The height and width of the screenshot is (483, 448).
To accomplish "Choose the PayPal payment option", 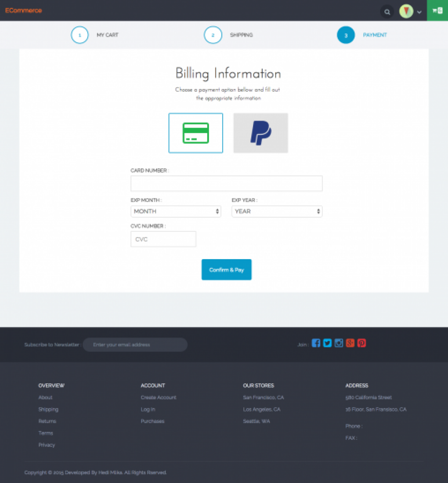I will tap(261, 133).
